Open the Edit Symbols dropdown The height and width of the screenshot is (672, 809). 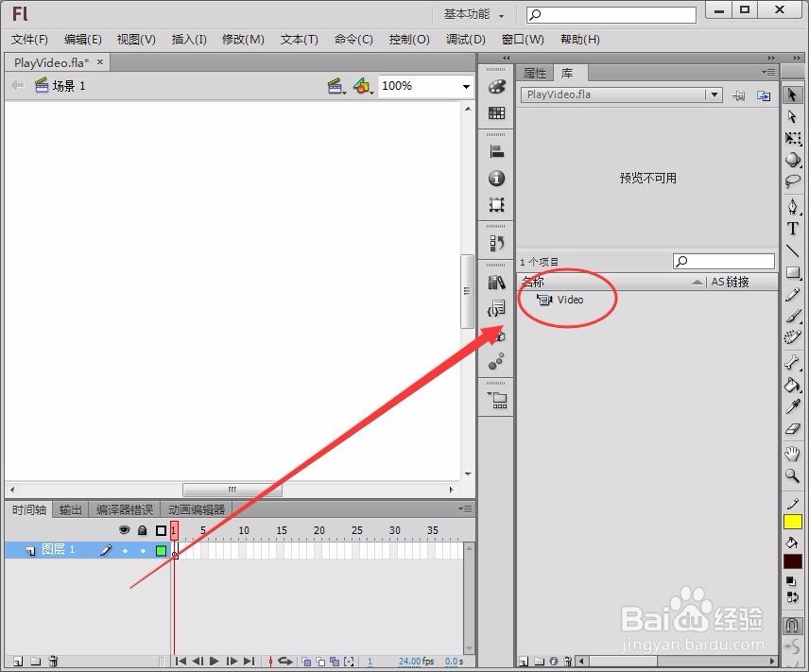pyautogui.click(x=363, y=86)
